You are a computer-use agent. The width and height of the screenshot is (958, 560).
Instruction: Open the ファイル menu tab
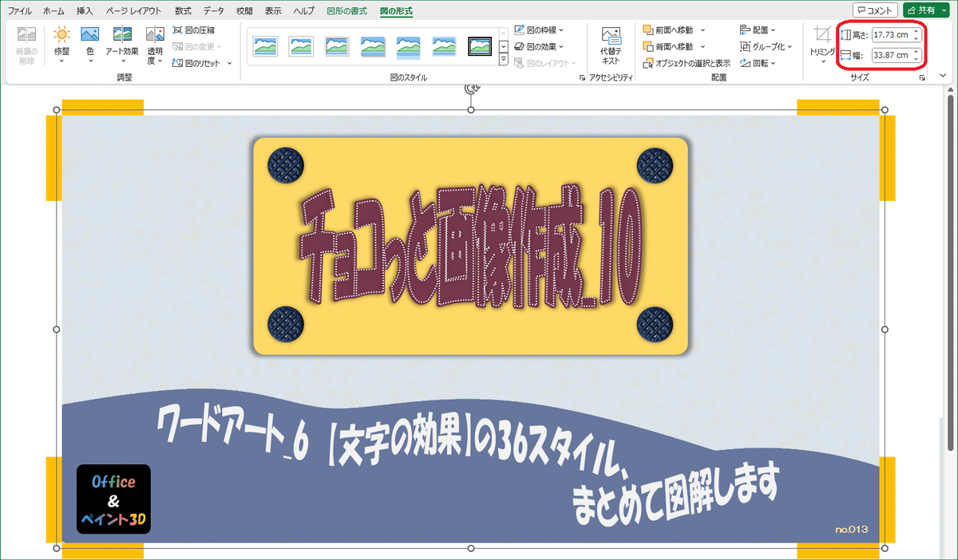click(20, 11)
